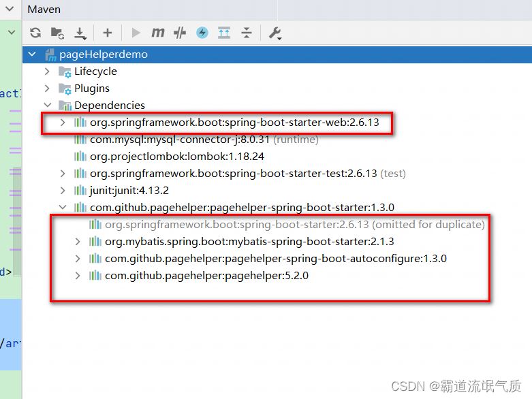Open Maven settings wrench icon

point(275,33)
